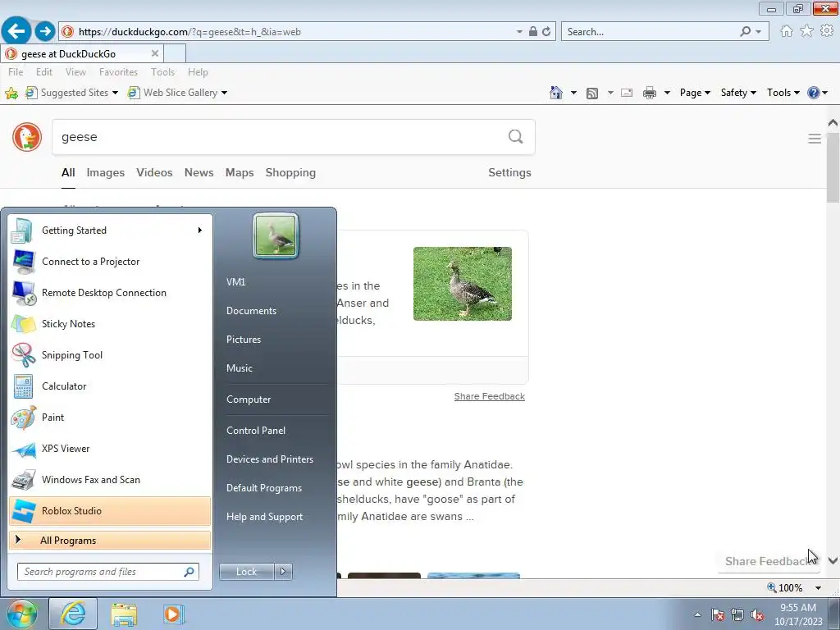The width and height of the screenshot is (840, 630).
Task: Open the command bar Tools dropdown
Action: (x=783, y=93)
